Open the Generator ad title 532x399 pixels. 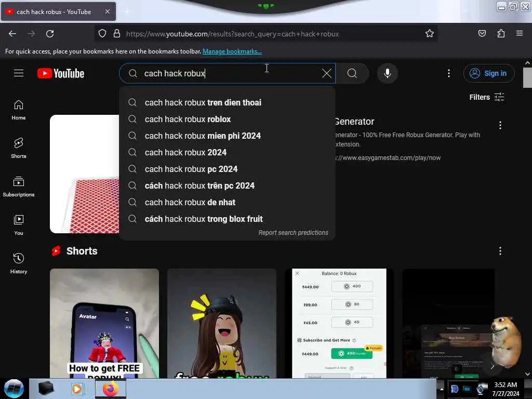354,122
